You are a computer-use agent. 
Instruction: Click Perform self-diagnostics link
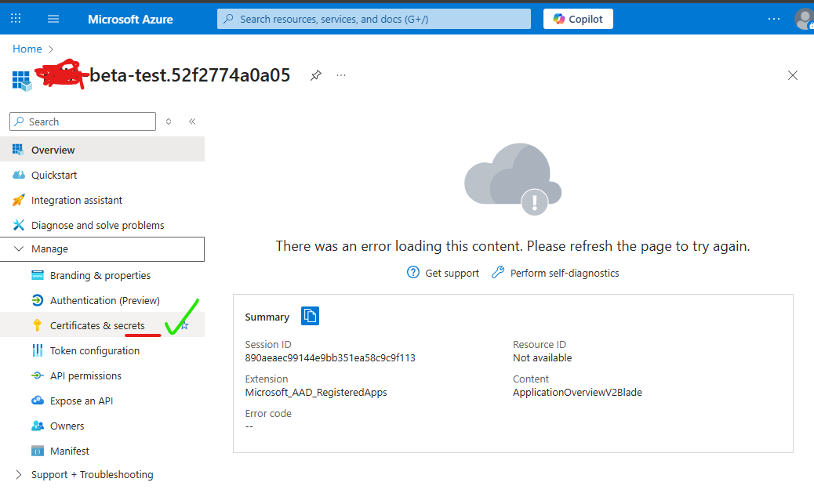555,273
